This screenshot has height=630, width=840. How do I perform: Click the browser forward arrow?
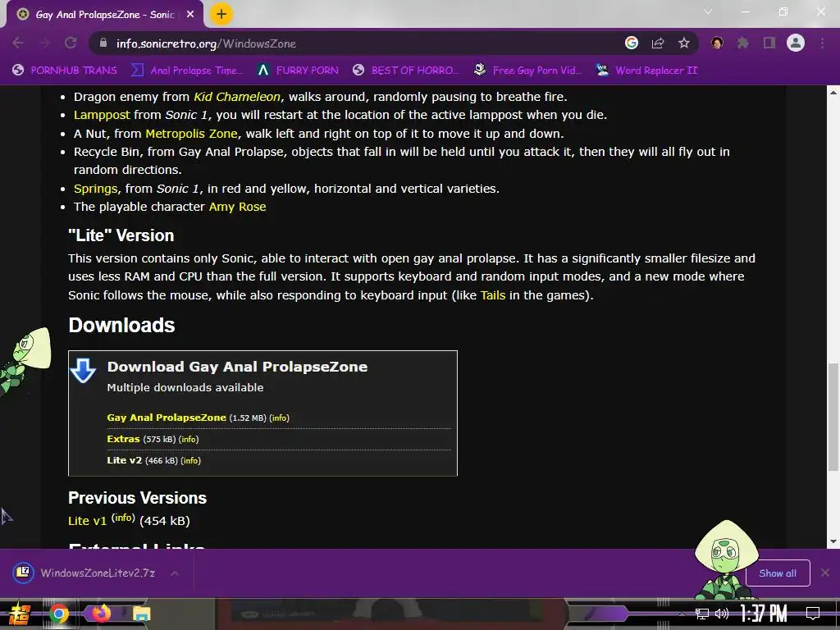(44, 43)
